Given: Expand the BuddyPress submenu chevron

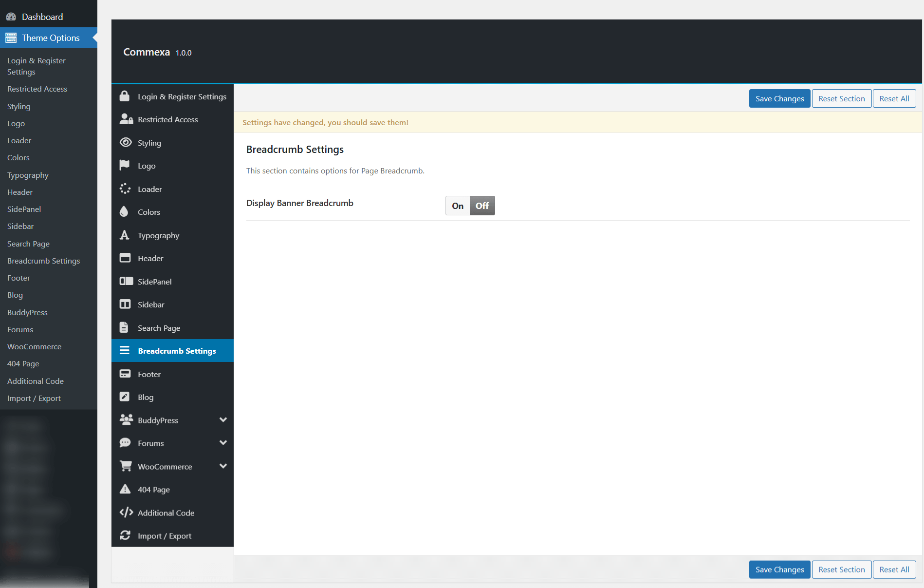Looking at the screenshot, I should tap(223, 420).
